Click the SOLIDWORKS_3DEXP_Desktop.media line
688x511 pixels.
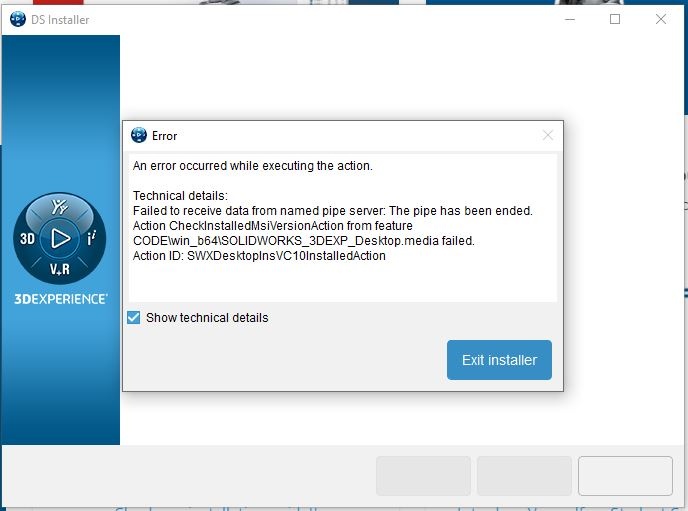pyautogui.click(x=304, y=241)
